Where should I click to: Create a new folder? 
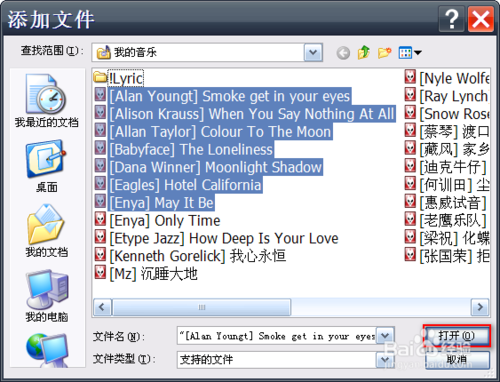(384, 52)
